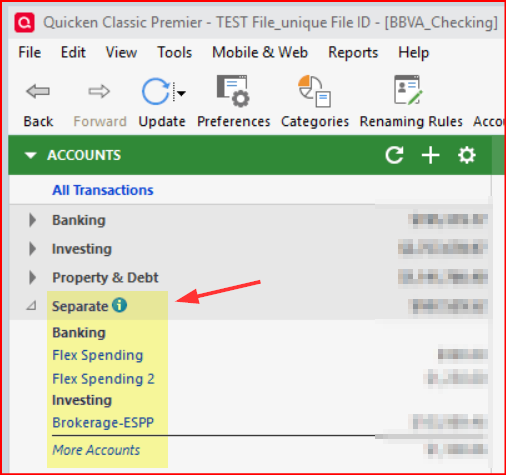This screenshot has height=475, width=506.
Task: Open the Tools menu
Action: (x=175, y=52)
